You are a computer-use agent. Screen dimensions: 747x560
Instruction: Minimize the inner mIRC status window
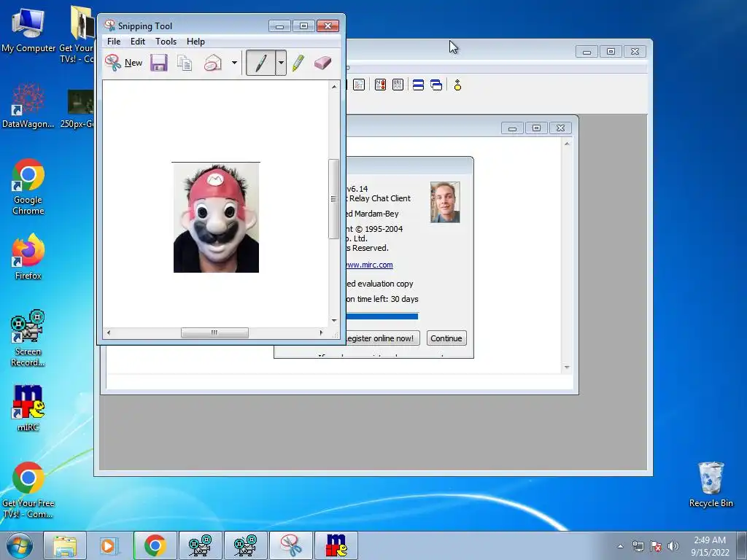(x=512, y=128)
